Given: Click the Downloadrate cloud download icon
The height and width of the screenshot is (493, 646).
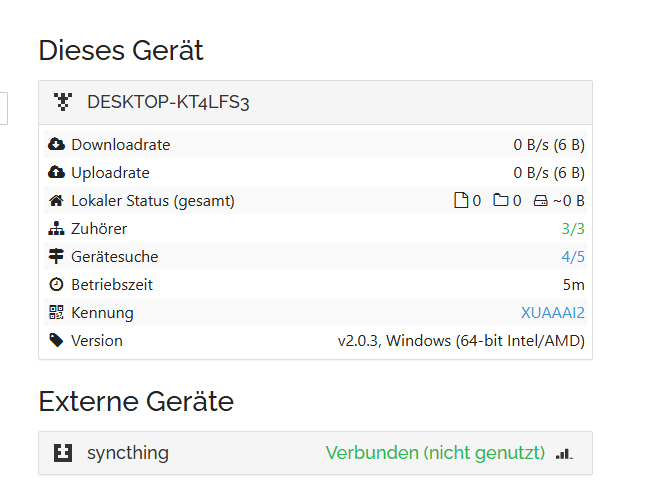Looking at the screenshot, I should point(56,145).
